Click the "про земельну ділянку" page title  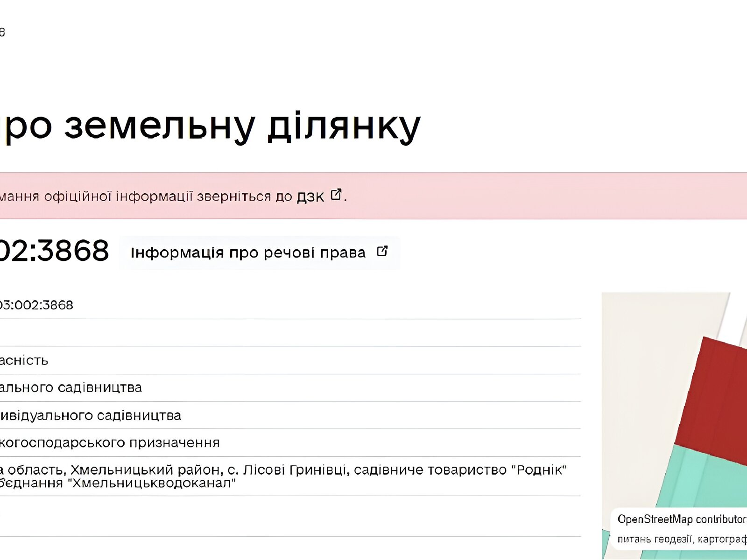click(x=210, y=126)
